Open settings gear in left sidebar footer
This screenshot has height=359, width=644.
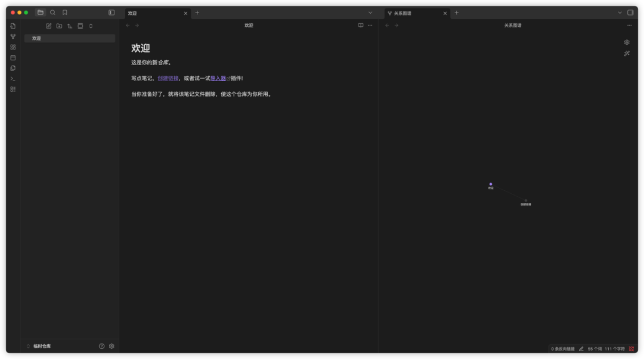tap(112, 346)
